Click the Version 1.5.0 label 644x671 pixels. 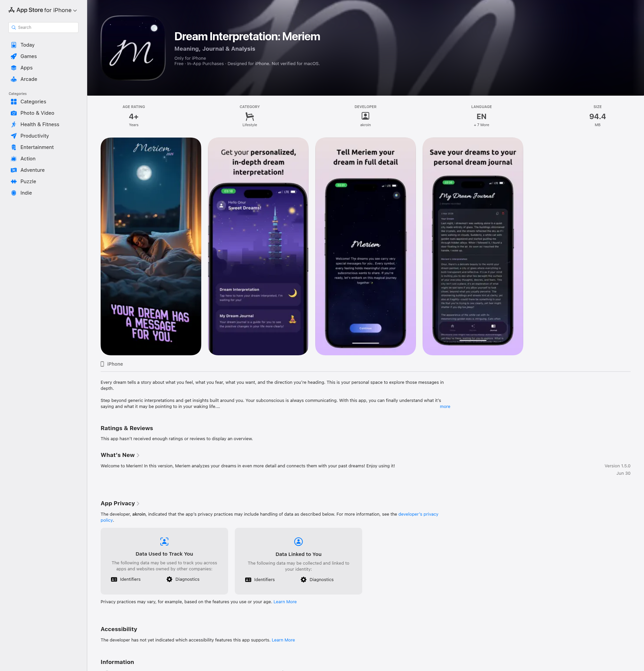pos(617,466)
